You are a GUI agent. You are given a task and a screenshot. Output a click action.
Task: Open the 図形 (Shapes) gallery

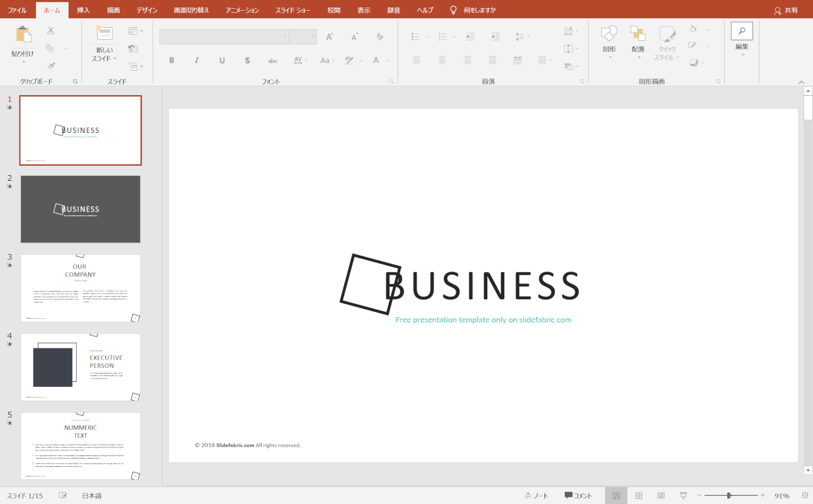coord(609,35)
